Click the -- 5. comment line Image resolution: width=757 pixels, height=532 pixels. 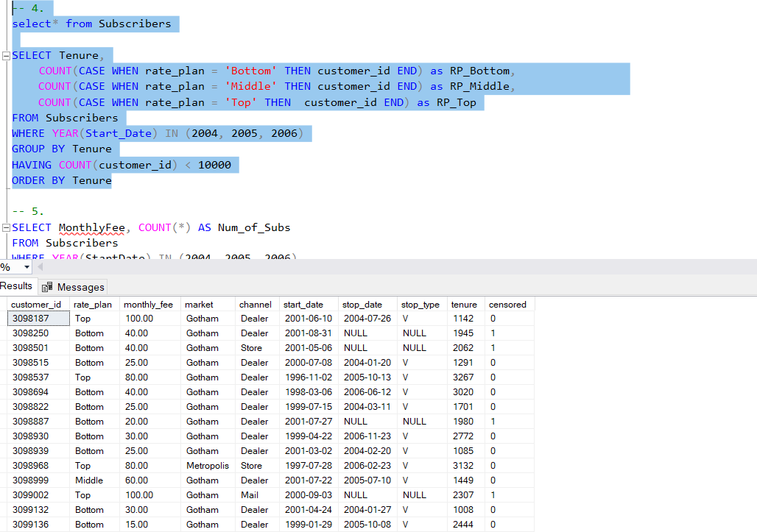[25, 211]
